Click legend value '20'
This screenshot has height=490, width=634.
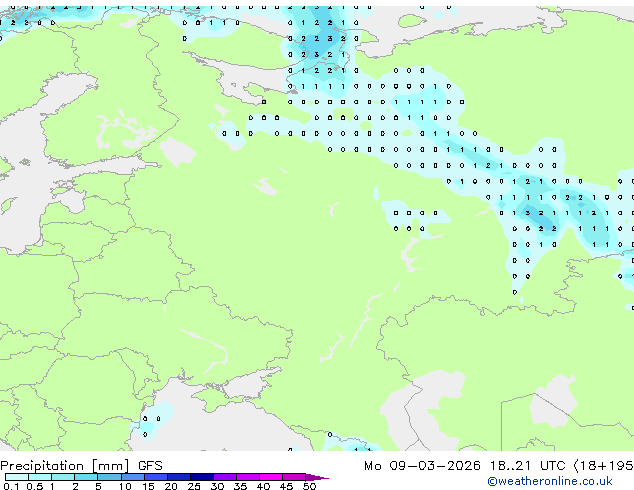pos(171,486)
